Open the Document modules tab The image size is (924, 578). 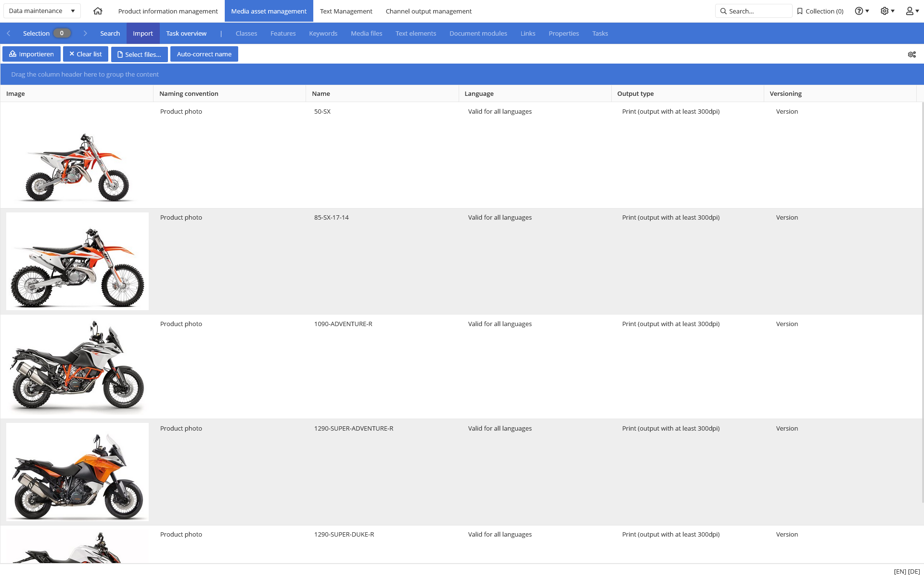[x=478, y=33]
